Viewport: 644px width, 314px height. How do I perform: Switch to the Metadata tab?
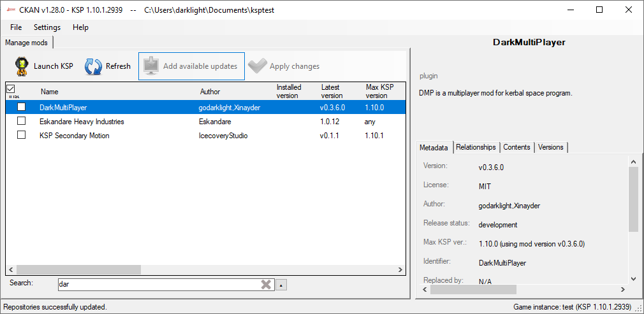coord(434,147)
